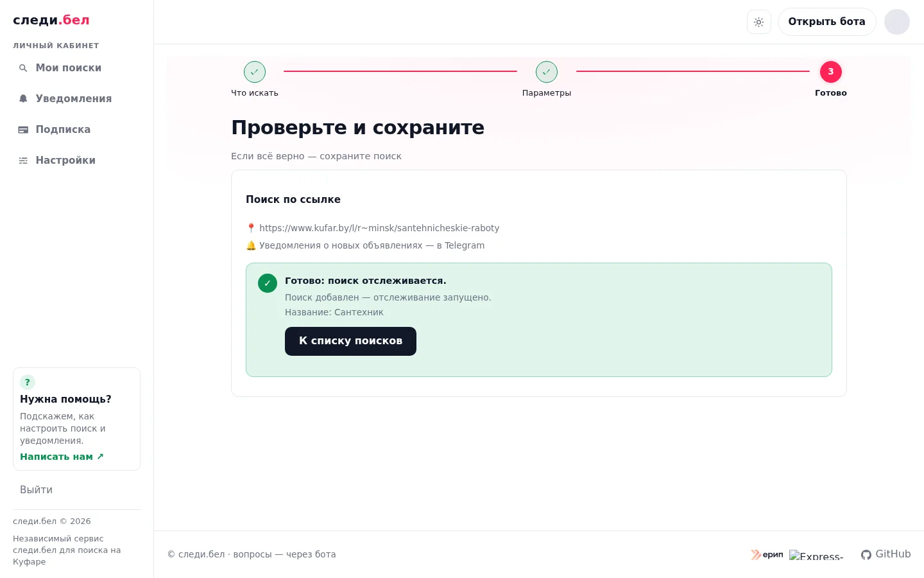
Task: Open Мои поиски in sidebar
Action: coord(76,68)
